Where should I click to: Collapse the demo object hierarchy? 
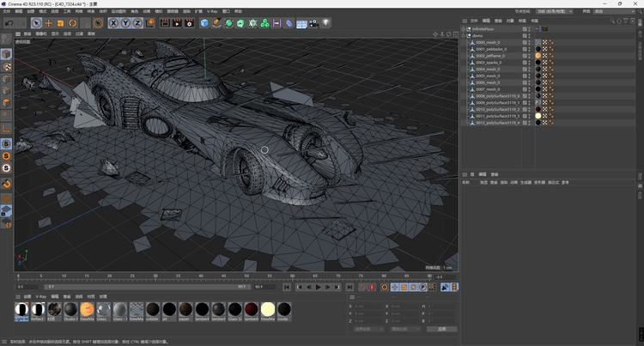point(464,36)
